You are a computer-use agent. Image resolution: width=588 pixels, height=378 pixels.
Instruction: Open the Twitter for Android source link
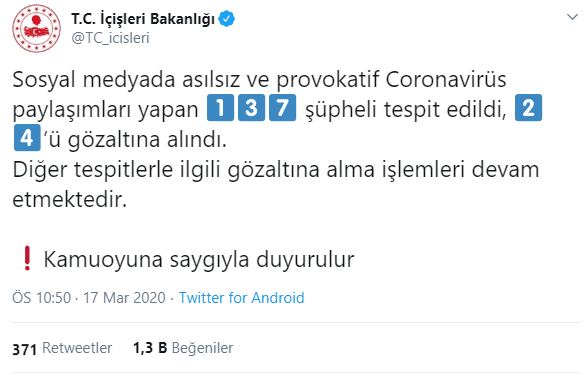click(x=242, y=298)
